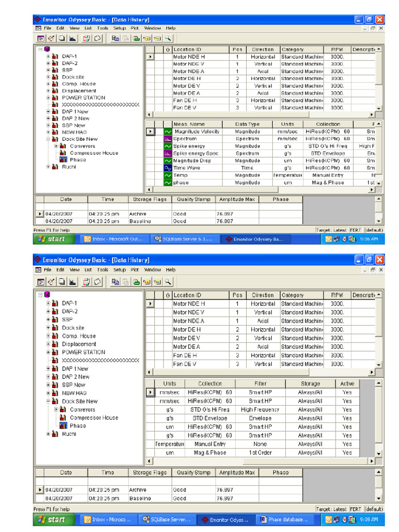399x532 pixels.
Task: Click the tilted tag icon after transfer icon, upper toolbar
Action: point(97,38)
